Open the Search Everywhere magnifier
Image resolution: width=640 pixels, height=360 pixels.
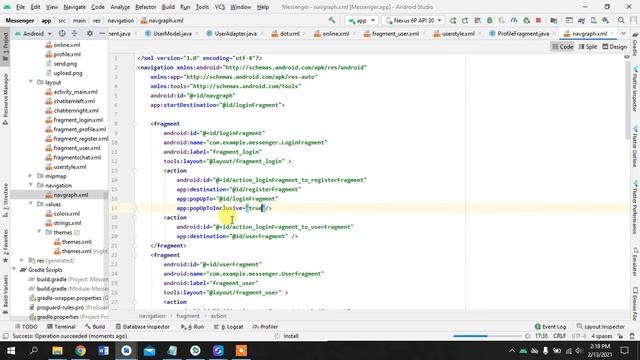621,20
